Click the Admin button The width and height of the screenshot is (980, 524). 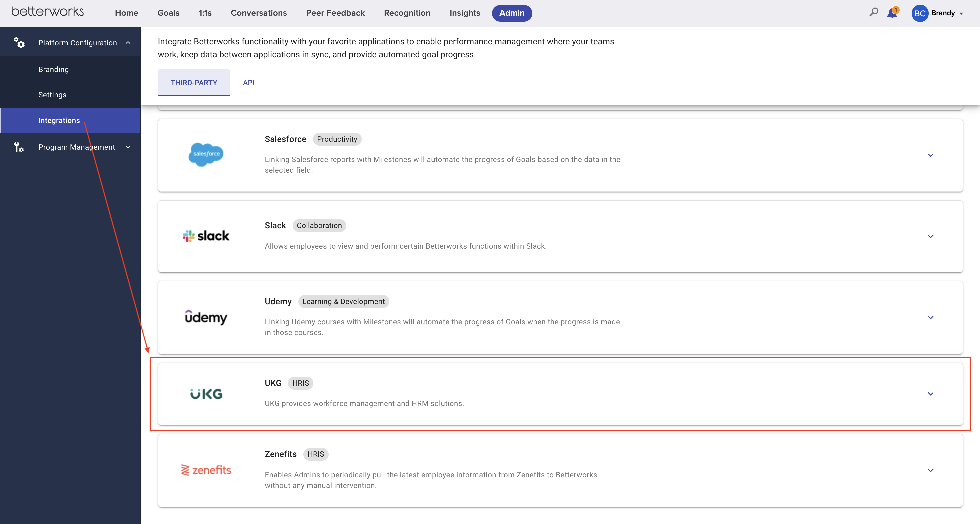click(x=511, y=13)
